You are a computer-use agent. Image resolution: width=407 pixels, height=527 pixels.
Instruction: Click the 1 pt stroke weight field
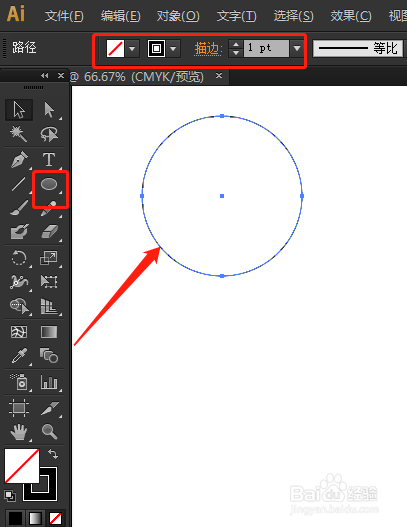[x=266, y=48]
